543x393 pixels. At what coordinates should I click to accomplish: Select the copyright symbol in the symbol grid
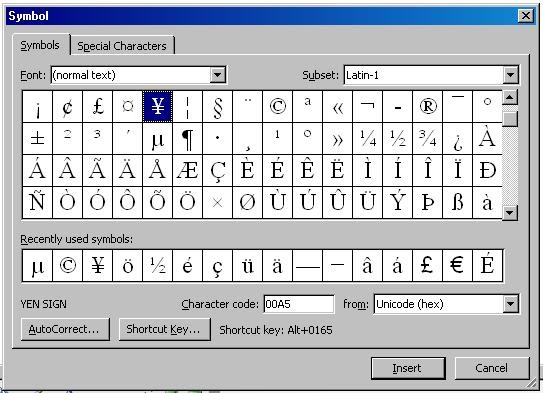pos(277,107)
